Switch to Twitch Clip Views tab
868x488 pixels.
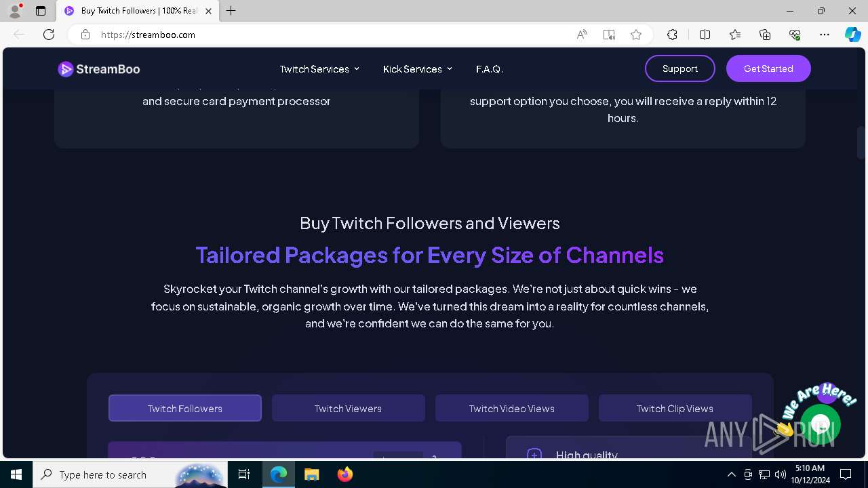click(x=675, y=408)
